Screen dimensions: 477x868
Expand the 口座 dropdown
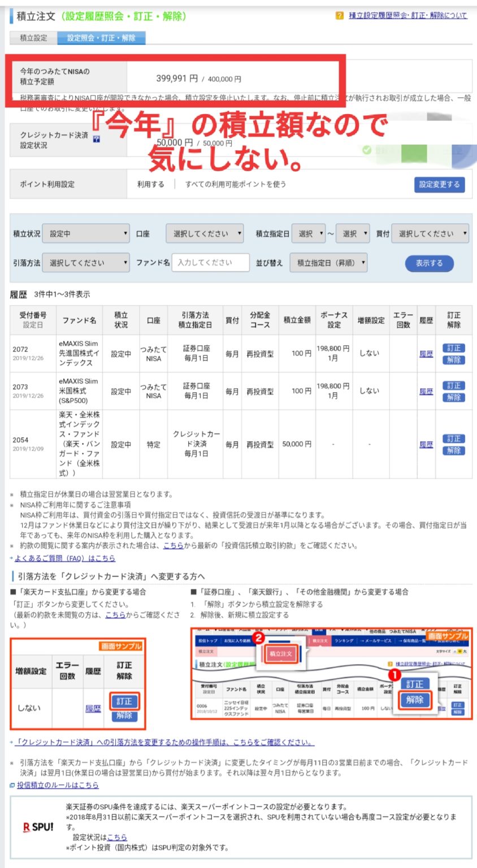[x=205, y=233]
